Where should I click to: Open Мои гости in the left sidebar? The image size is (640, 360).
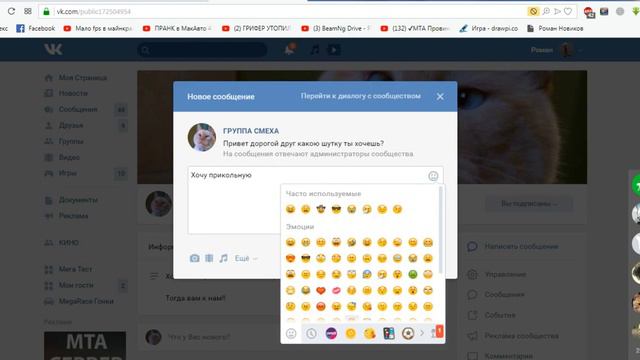click(76, 285)
